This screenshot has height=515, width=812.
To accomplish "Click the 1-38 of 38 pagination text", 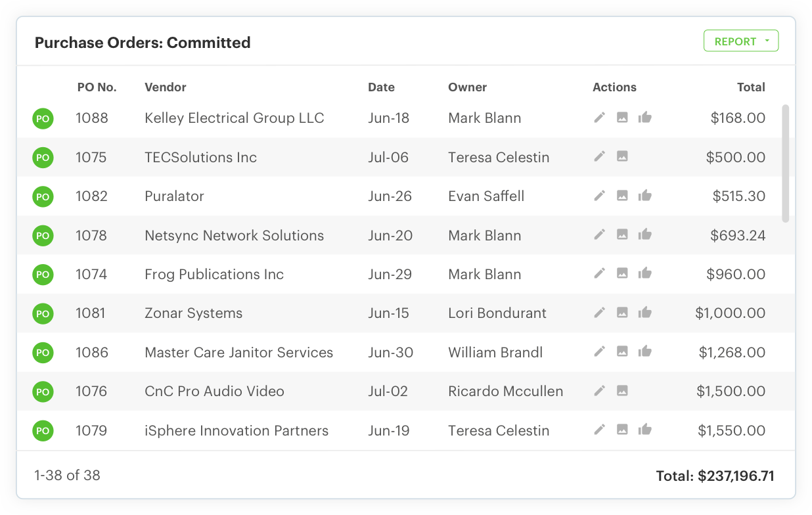I will (67, 475).
